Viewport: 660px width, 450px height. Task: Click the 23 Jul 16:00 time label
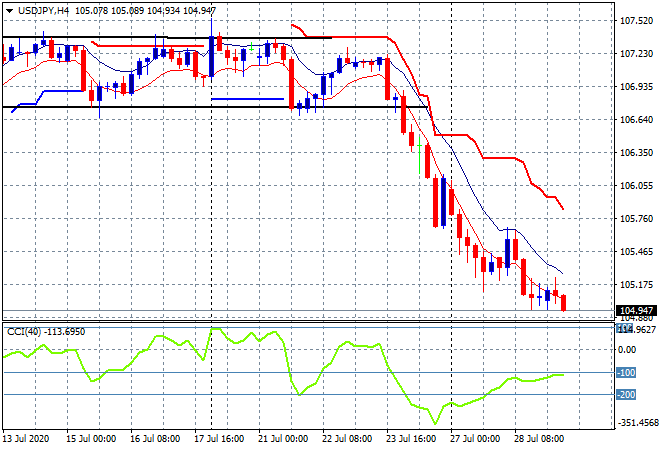point(411,439)
